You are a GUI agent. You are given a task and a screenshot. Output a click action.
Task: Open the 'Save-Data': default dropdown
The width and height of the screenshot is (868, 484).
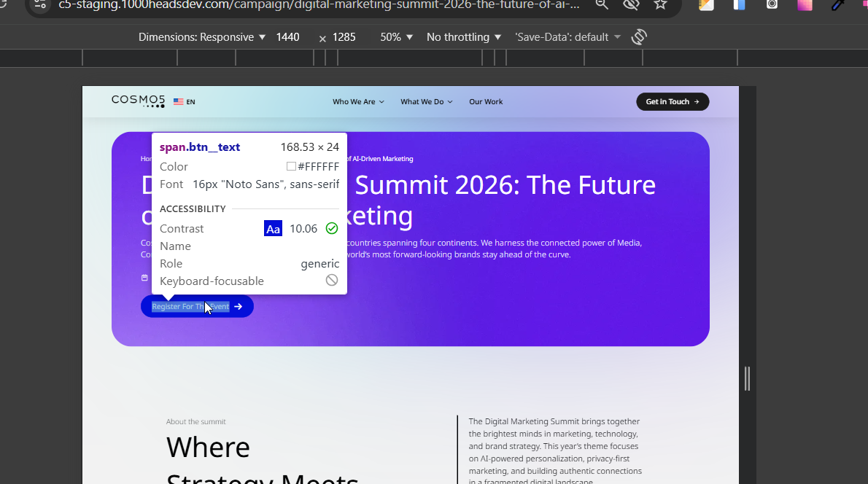567,37
